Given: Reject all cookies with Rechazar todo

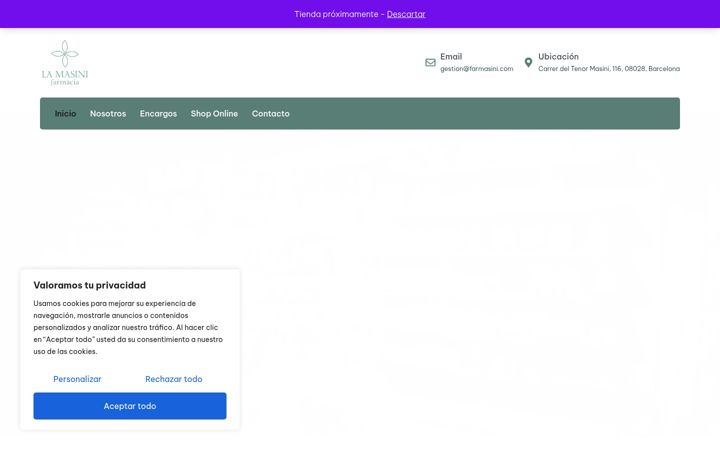Looking at the screenshot, I should (x=174, y=379).
